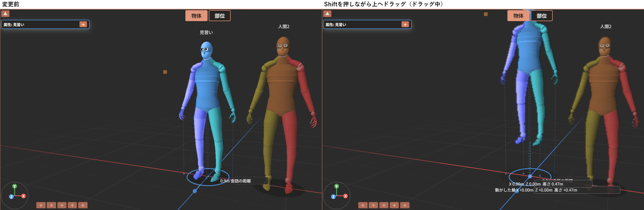Collapse panel with triangle button in drag view
This screenshot has width=644, height=210.
tap(328, 14)
